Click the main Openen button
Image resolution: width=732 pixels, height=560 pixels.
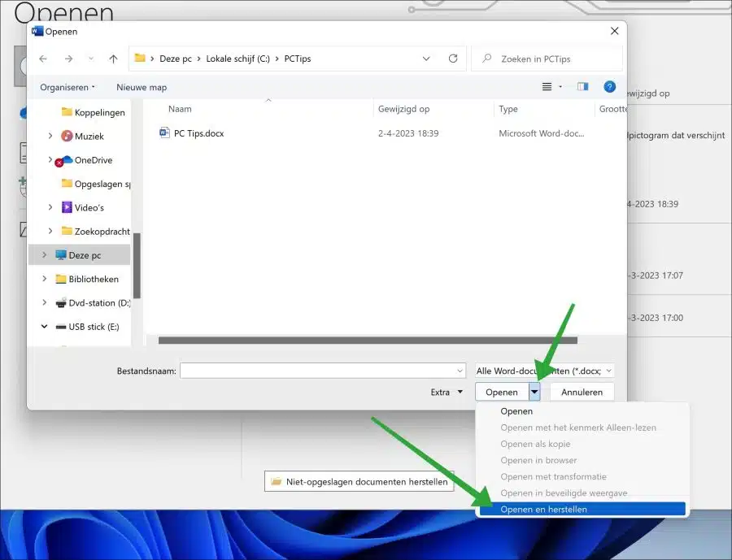(x=502, y=392)
